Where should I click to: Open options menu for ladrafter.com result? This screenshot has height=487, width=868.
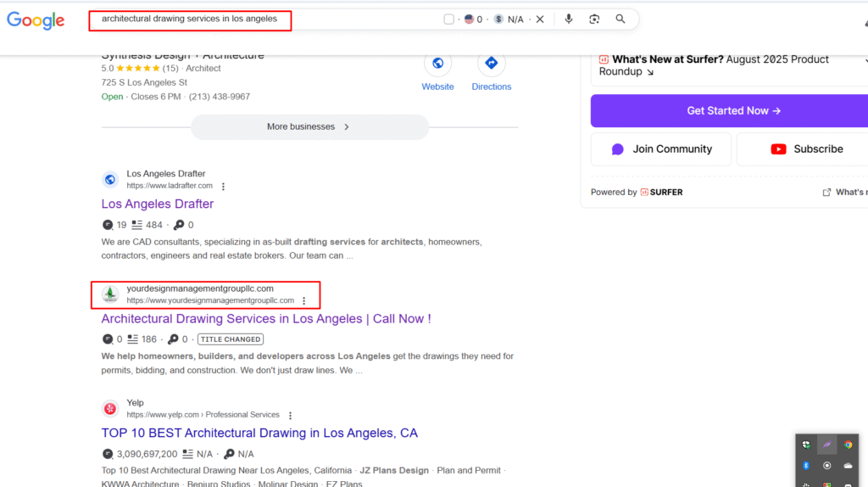pyautogui.click(x=223, y=187)
